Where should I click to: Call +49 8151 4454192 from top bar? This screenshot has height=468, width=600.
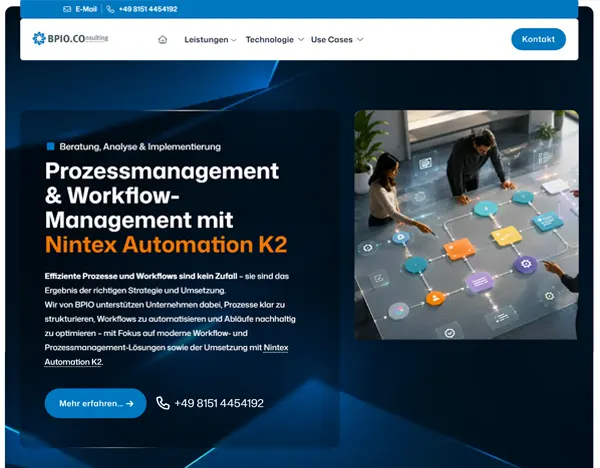coord(148,9)
